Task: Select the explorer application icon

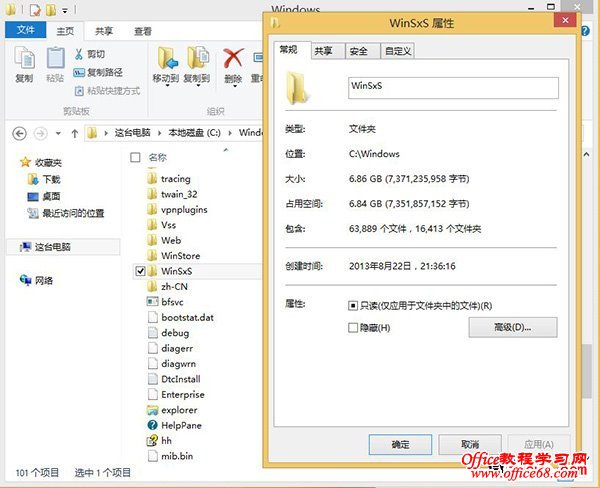Action: [152, 410]
